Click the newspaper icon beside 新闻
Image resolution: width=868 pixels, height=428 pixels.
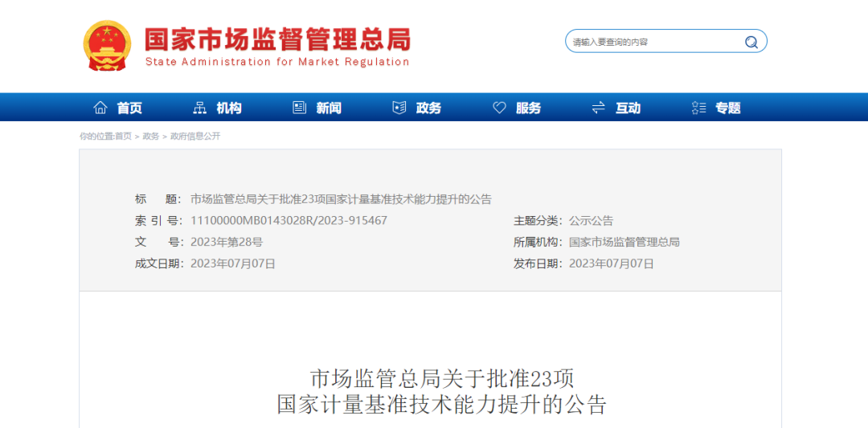[x=300, y=108]
